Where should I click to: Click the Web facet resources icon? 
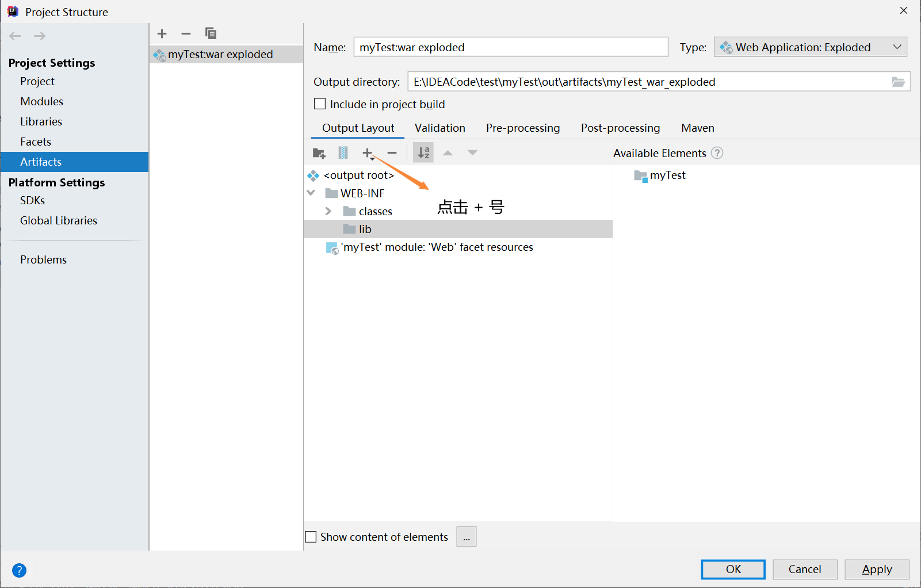point(332,248)
